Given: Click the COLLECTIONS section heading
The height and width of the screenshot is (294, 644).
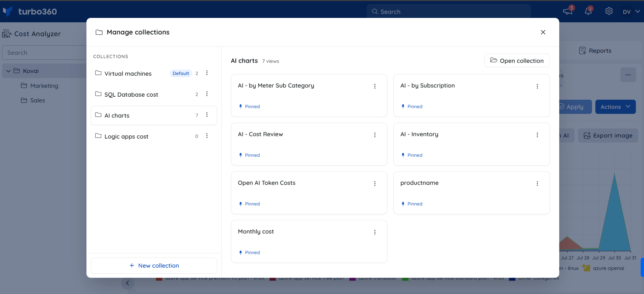Looking at the screenshot, I should (x=111, y=56).
